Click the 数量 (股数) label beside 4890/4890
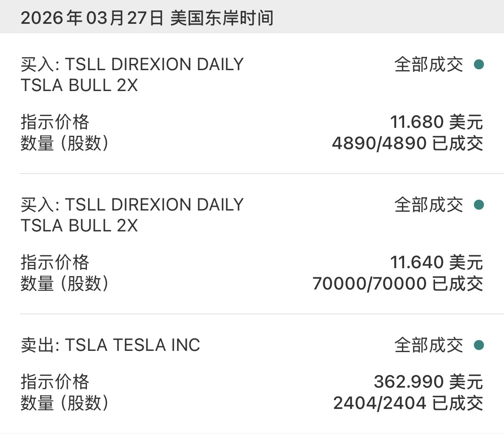The image size is (504, 434). click(x=65, y=143)
